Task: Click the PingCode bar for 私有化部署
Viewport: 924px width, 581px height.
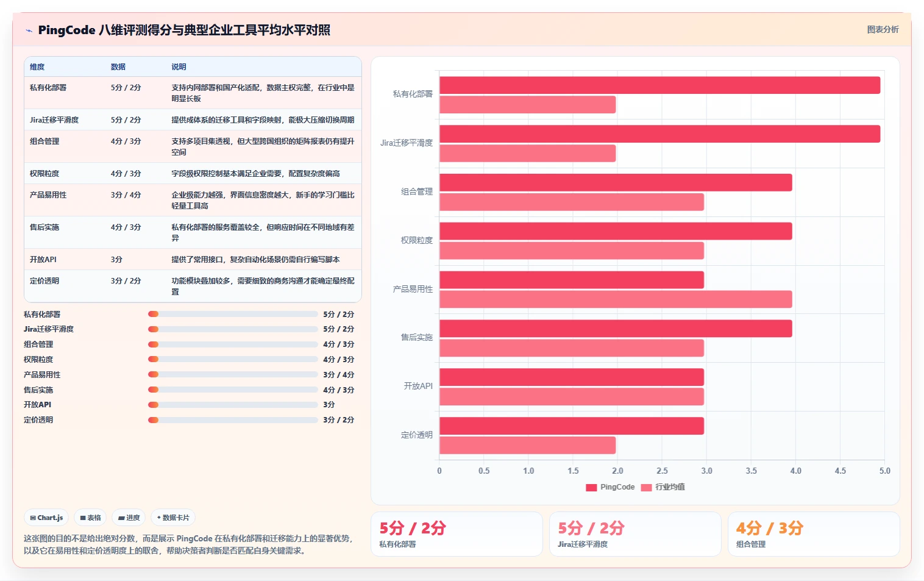Action: pos(659,85)
